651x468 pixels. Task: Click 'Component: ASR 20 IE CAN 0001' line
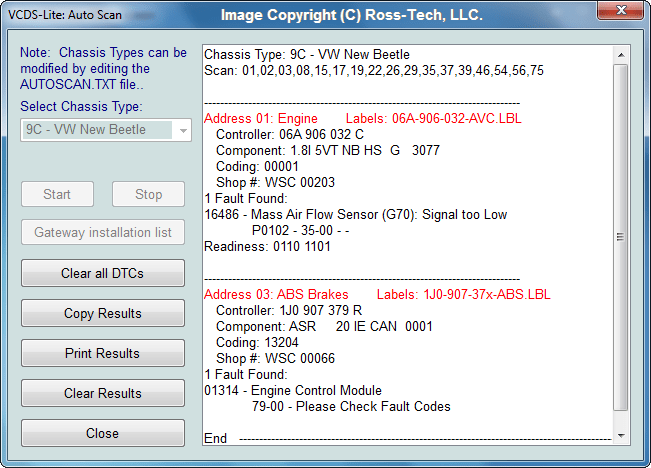click(324, 326)
